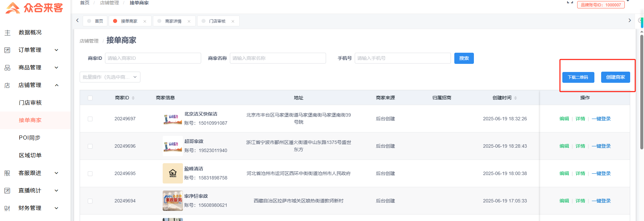Sort by 创建时间 column arrows

[515, 98]
